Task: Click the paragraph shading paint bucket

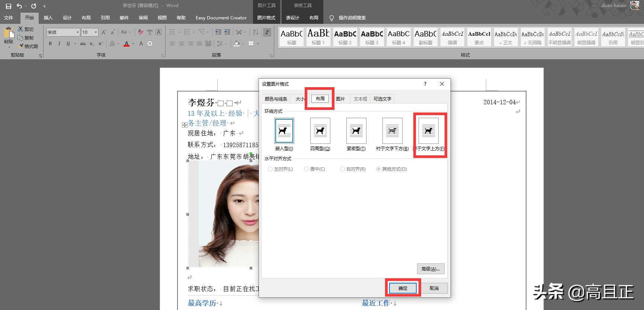Action: [x=237, y=44]
